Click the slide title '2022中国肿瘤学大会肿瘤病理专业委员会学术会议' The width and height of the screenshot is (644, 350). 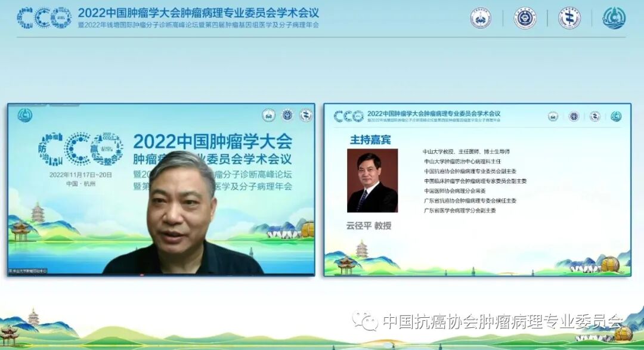click(x=434, y=114)
